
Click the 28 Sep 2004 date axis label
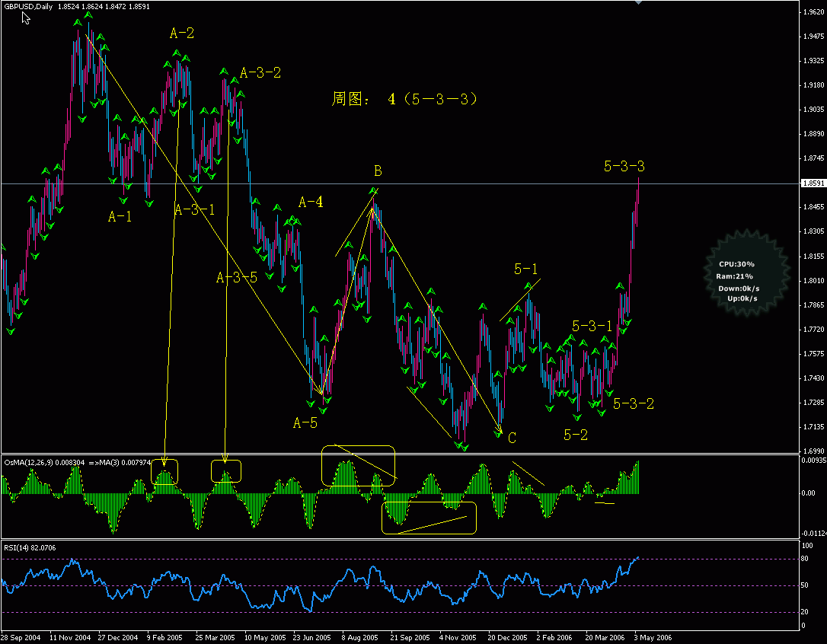click(21, 636)
